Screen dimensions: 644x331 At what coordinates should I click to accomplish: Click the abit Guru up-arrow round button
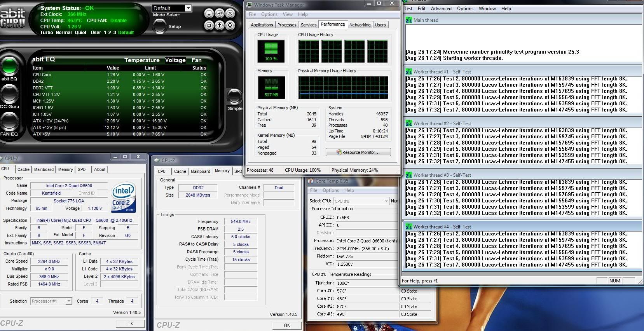(x=220, y=26)
